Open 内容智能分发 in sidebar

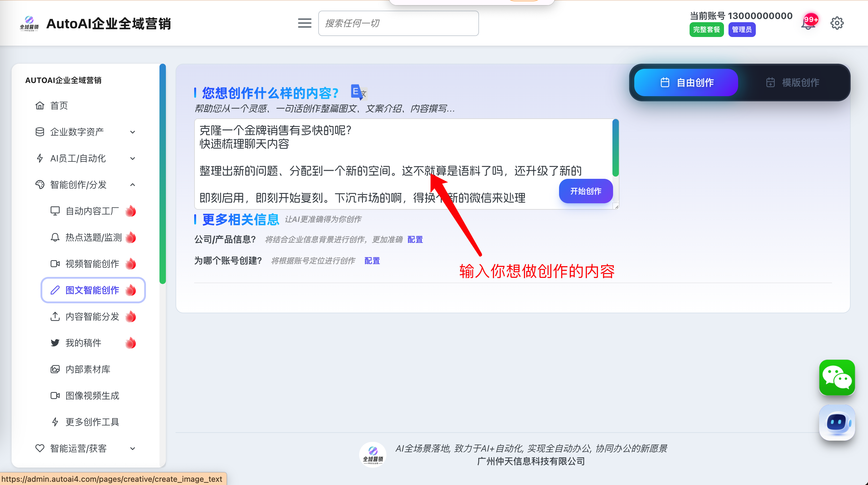92,316
